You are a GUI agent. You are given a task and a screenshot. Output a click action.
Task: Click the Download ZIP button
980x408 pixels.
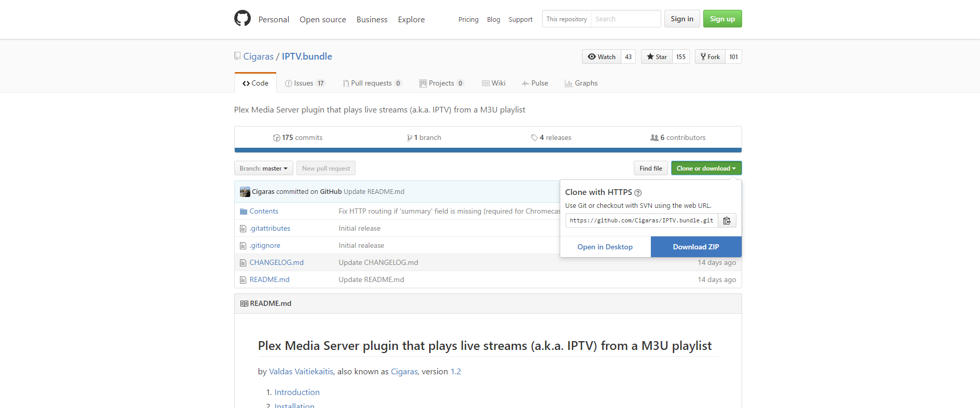(x=696, y=247)
